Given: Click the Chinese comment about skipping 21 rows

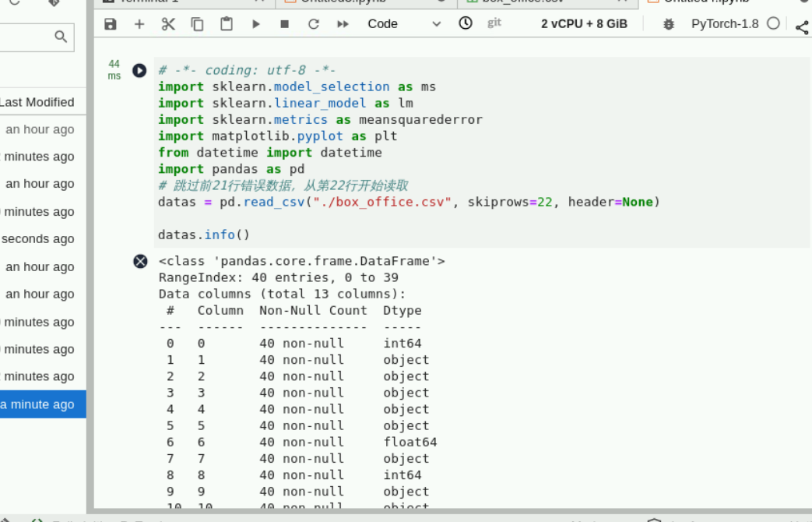Looking at the screenshot, I should pyautogui.click(x=283, y=185).
